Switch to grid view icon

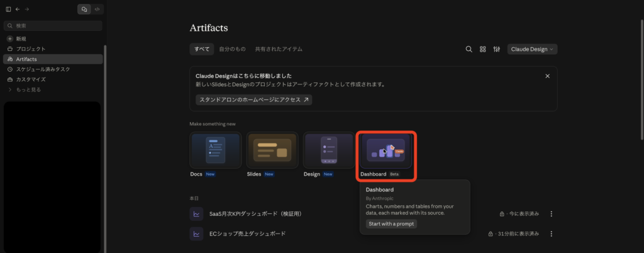482,49
